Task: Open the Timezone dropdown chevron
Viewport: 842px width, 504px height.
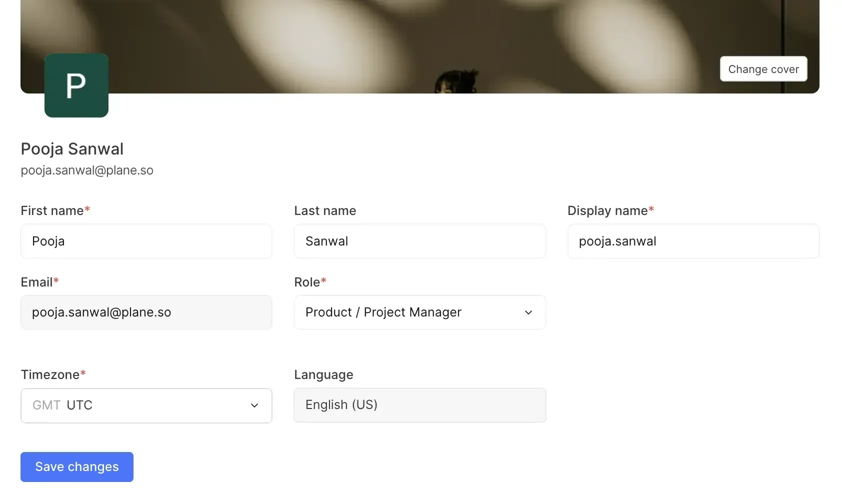Action: (254, 405)
